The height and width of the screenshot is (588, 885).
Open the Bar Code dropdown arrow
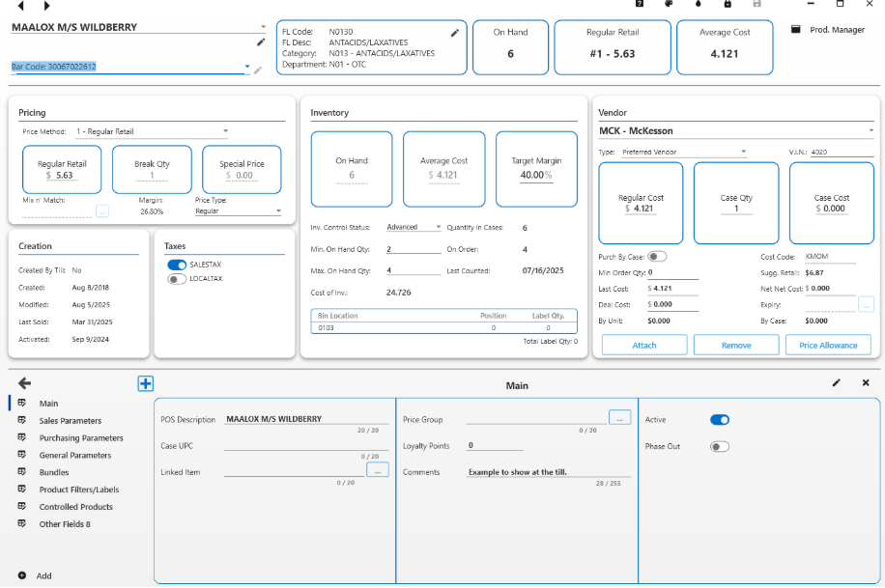[247, 67]
